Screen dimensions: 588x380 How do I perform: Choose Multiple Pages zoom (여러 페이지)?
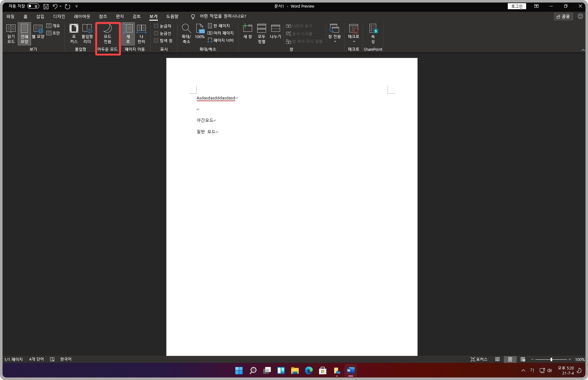(x=220, y=33)
